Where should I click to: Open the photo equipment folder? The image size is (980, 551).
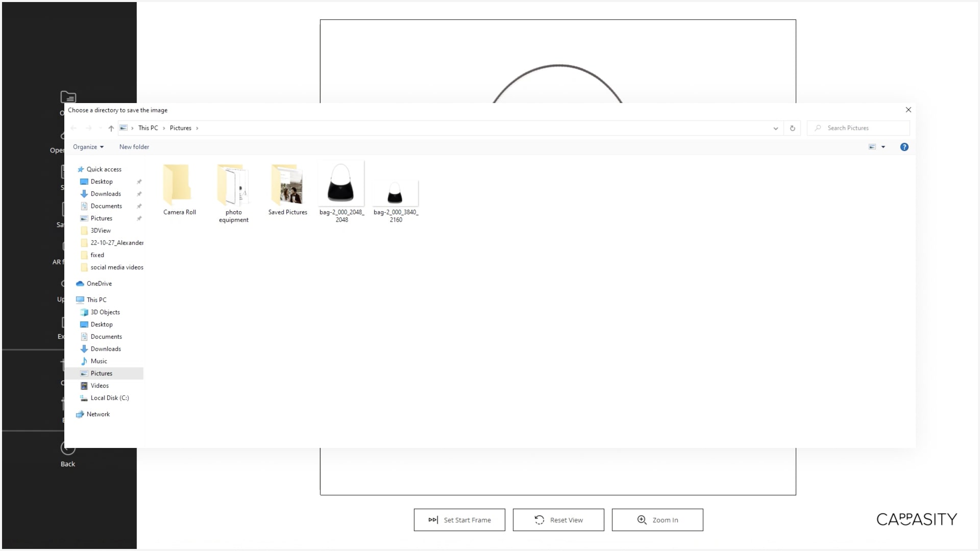pyautogui.click(x=233, y=193)
